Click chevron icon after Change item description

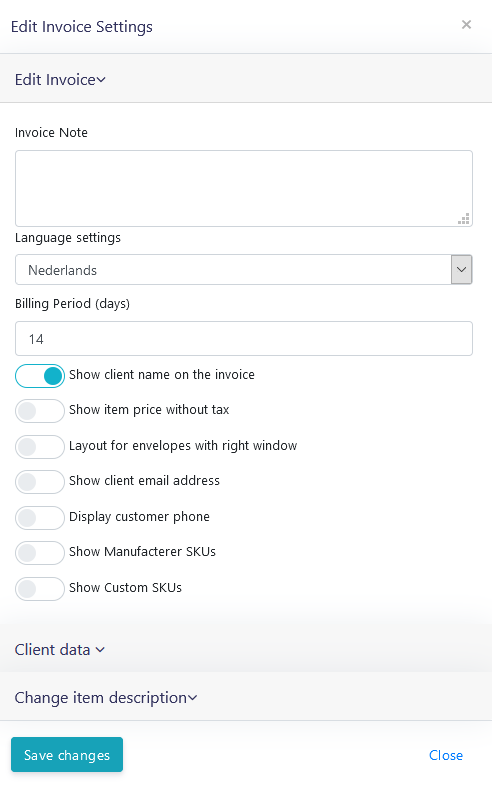[193, 698]
